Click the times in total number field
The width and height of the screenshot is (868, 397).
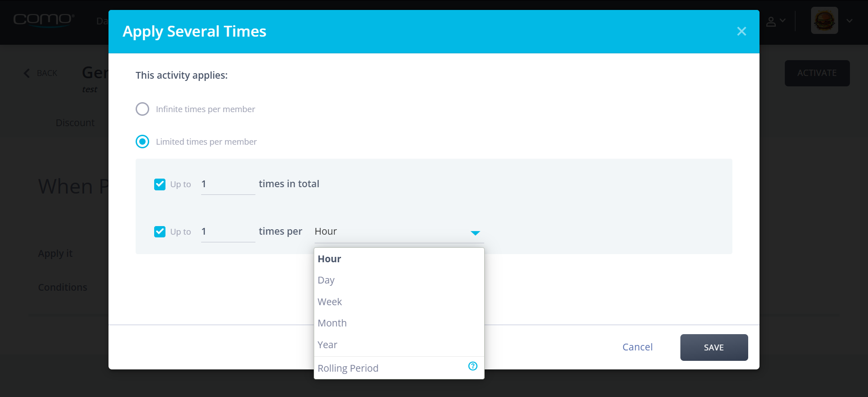(x=228, y=184)
